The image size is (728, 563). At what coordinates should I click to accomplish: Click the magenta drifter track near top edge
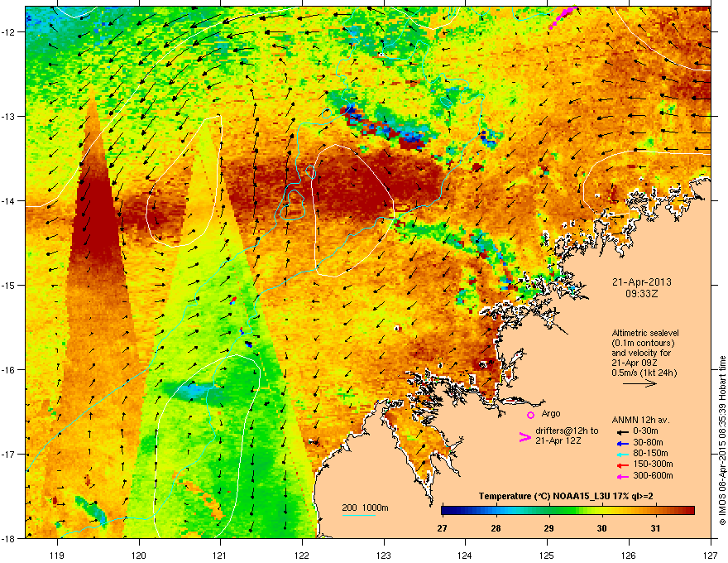563,17
